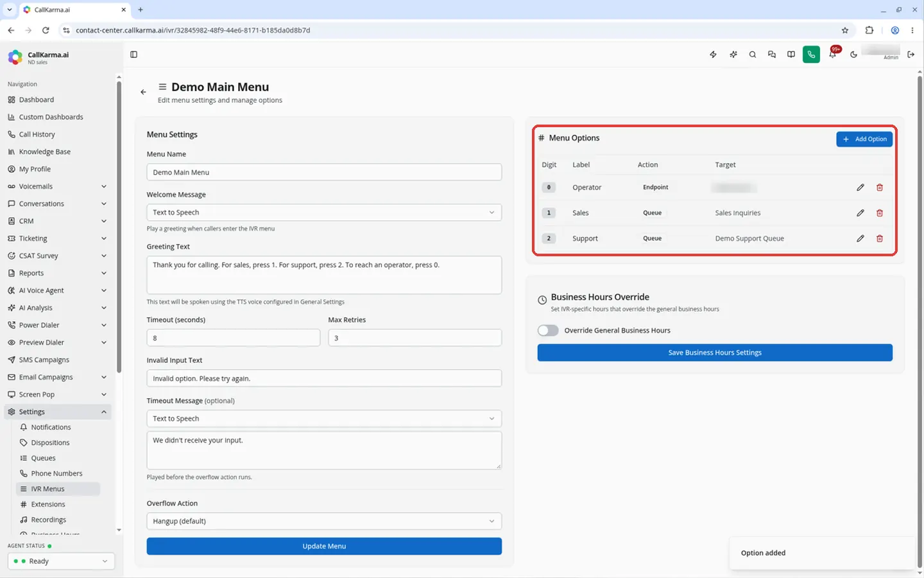924x578 pixels.
Task: Click into the Greeting Text box
Action: (324, 275)
